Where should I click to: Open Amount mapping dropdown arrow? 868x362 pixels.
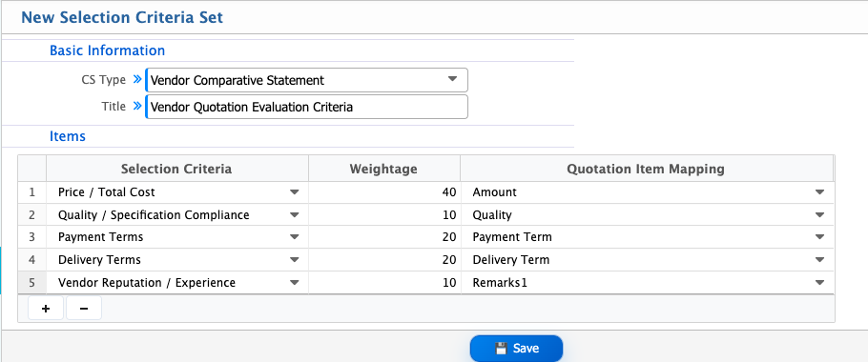pyautogui.click(x=820, y=192)
